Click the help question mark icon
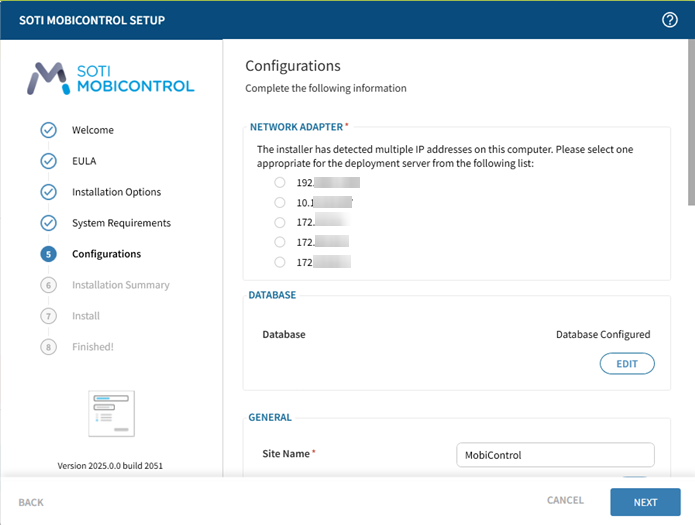This screenshot has width=695, height=525. click(670, 20)
